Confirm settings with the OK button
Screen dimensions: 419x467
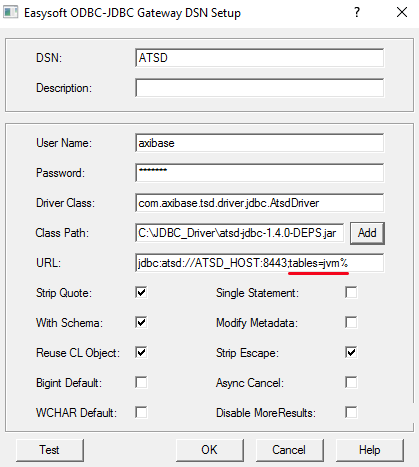[x=210, y=450]
